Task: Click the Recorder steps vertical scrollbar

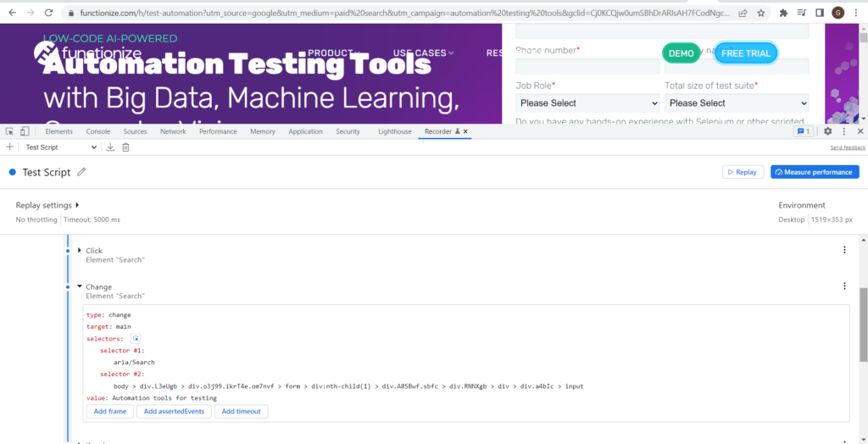Action: pyautogui.click(x=863, y=324)
